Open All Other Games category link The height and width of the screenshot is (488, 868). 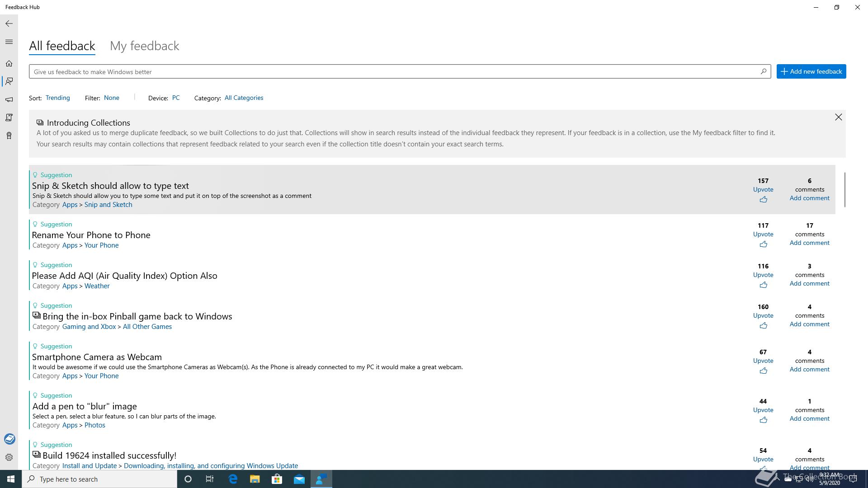(147, 327)
